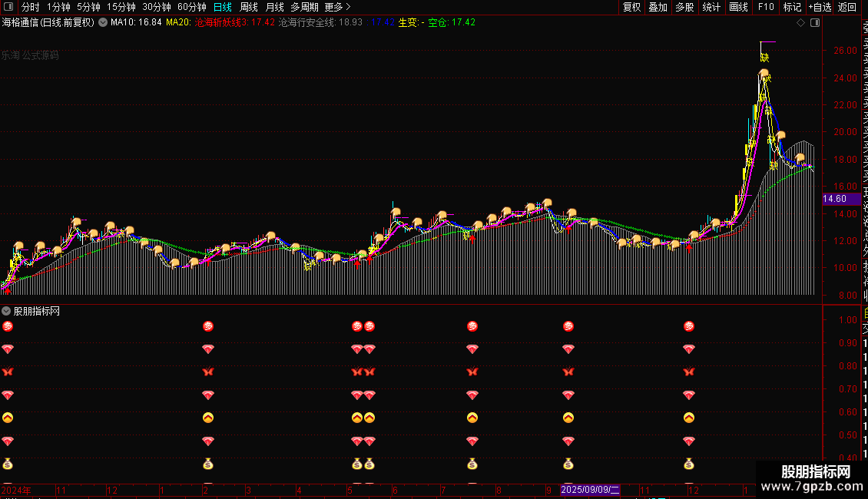Open the 多股 multi-stock view
Image resolution: width=868 pixels, height=499 pixels.
[684, 7]
